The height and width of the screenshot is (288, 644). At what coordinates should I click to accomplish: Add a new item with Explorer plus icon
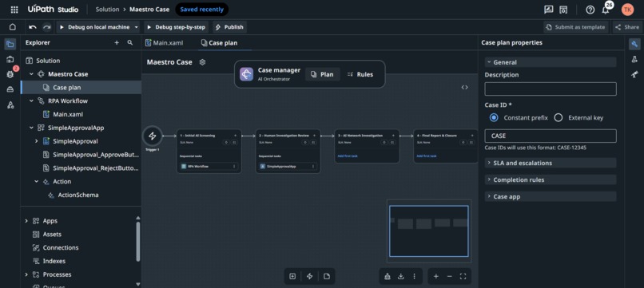117,42
